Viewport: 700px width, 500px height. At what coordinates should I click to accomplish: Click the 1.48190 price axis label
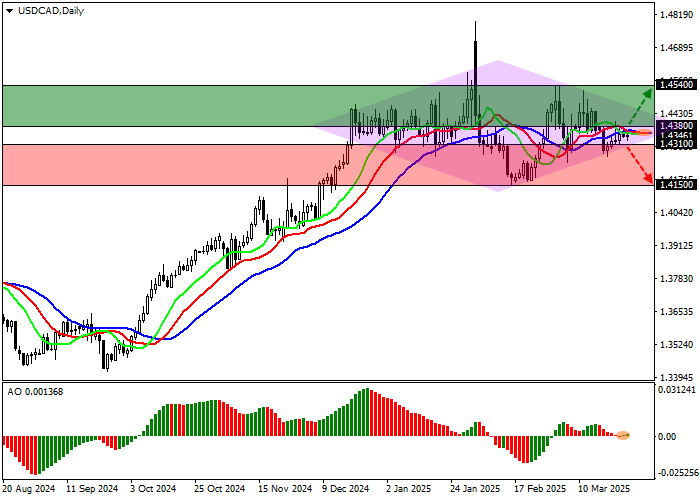pos(676,15)
